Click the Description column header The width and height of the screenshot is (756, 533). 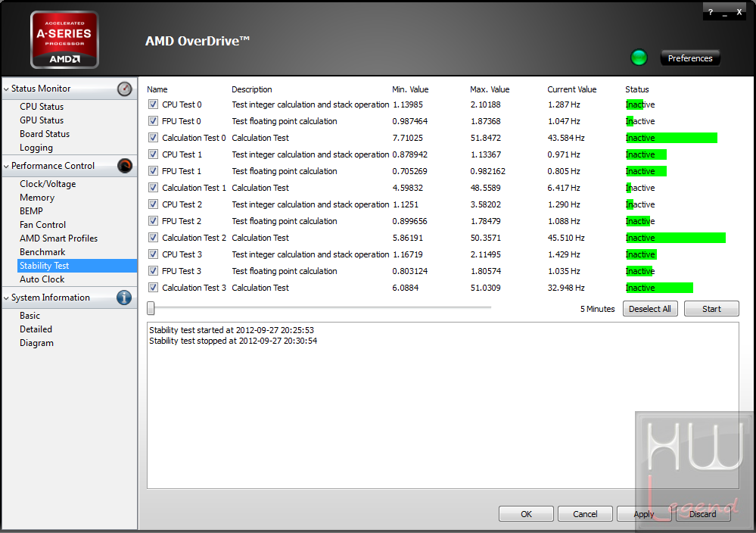(252, 89)
